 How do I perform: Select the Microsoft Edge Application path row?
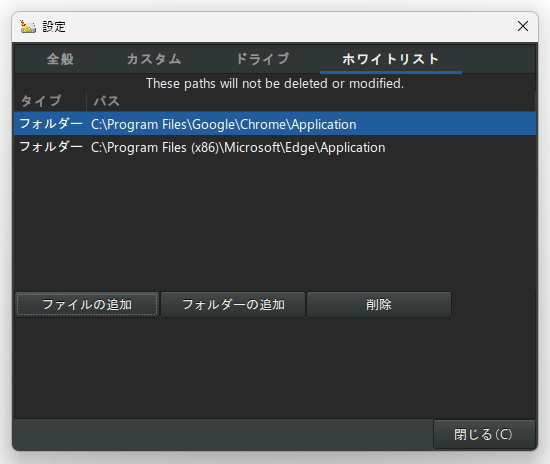(275, 147)
